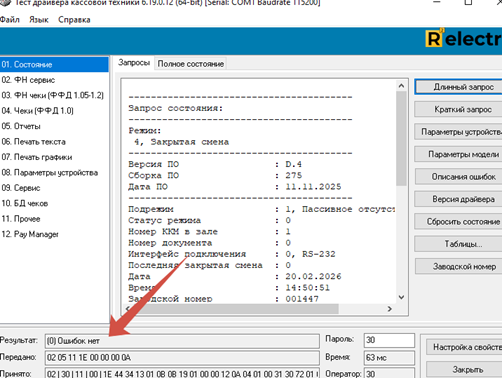Screen dimensions: 502x378
Task: Click the horizontal scrollbar thumb in output
Action: (235, 309)
